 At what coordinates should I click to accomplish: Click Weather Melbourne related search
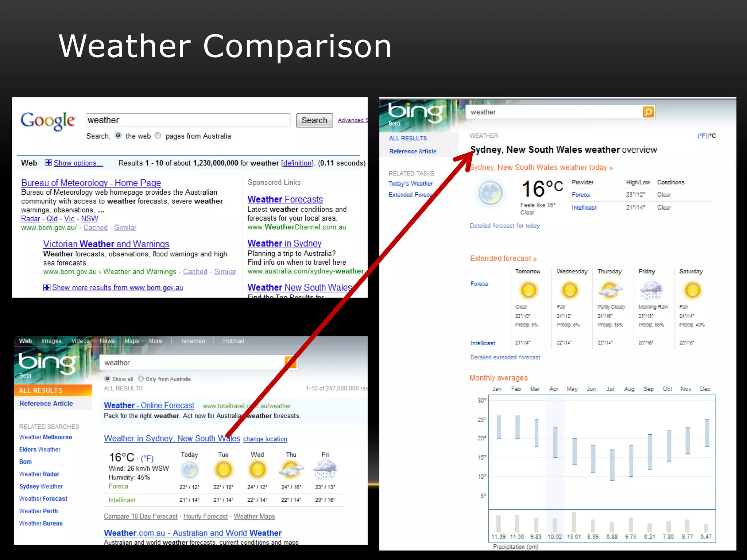(46, 437)
